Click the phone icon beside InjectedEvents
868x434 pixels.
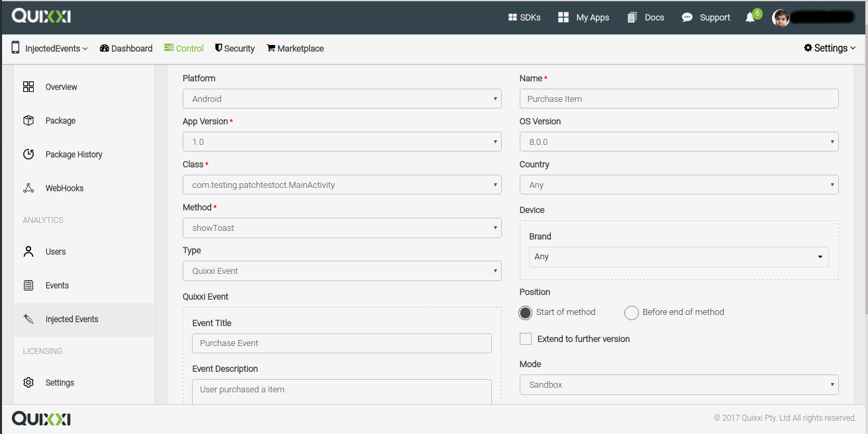[15, 48]
